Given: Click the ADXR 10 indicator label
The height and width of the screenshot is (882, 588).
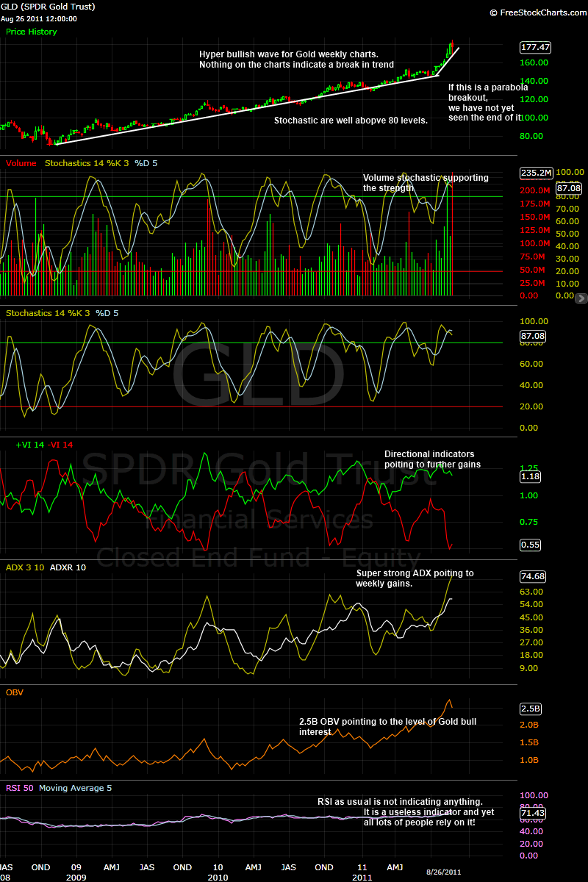Looking at the screenshot, I should point(68,567).
